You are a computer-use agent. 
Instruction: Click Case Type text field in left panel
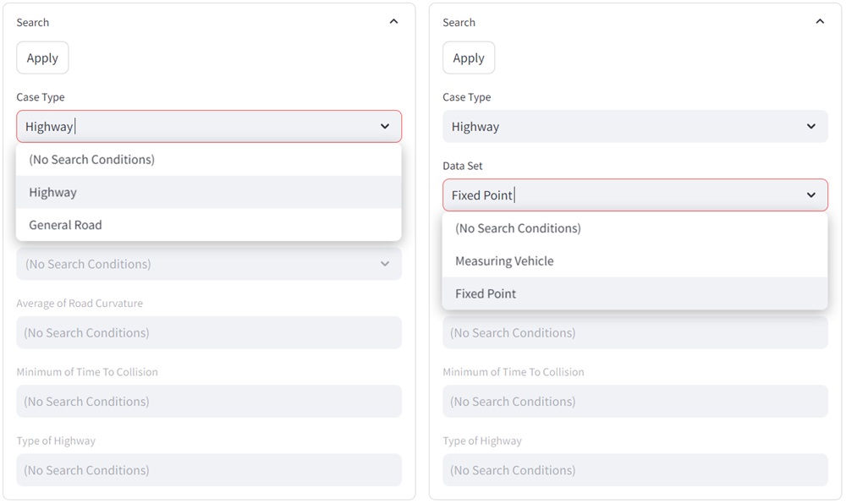(195, 127)
